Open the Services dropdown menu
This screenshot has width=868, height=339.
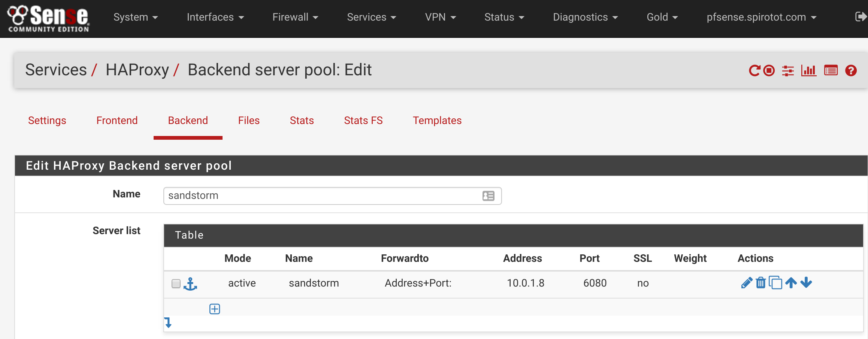pyautogui.click(x=371, y=17)
